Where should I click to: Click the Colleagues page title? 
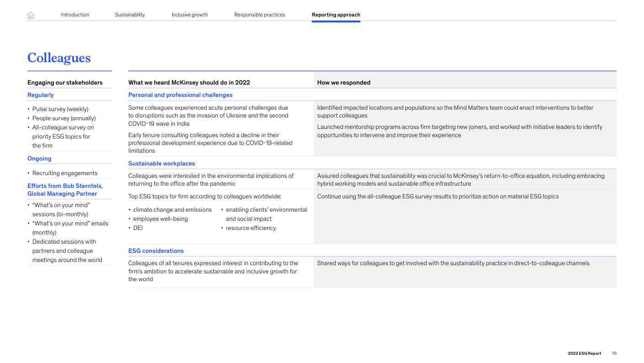59,58
